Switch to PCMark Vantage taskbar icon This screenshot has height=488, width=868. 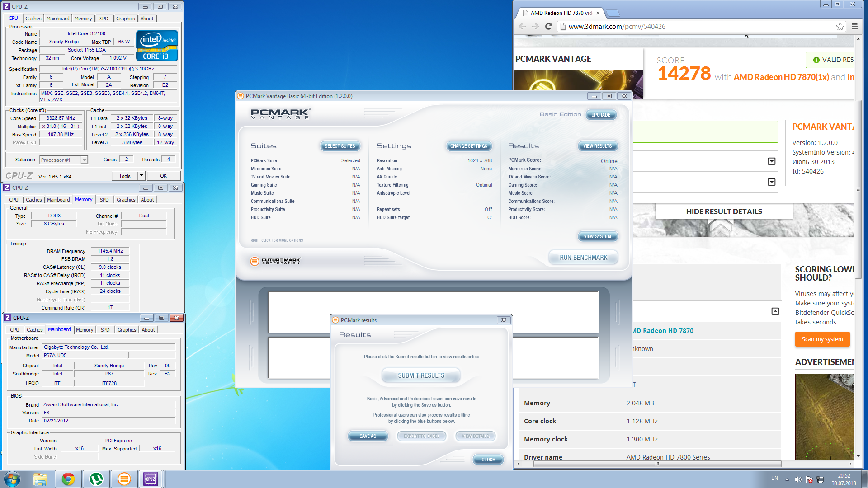[124, 479]
